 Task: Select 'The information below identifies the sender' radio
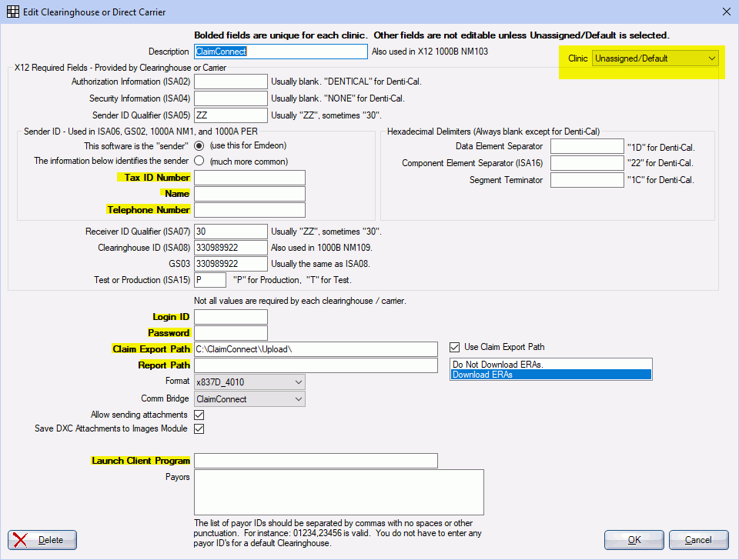[199, 161]
